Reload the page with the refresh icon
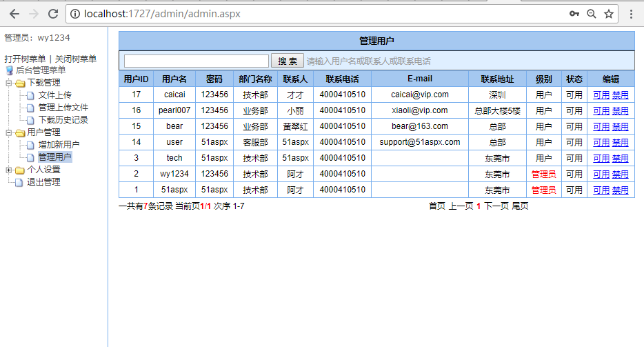This screenshot has width=644, height=347. pyautogui.click(x=53, y=14)
